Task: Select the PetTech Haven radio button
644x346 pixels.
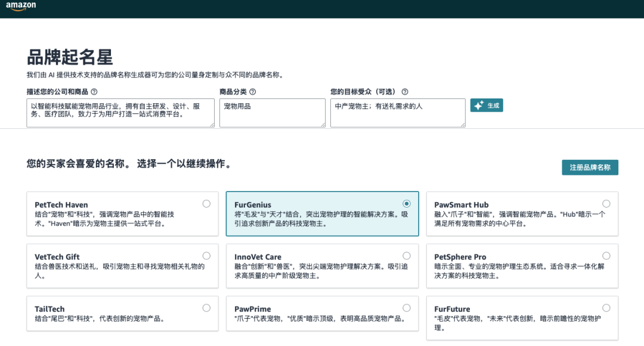Action: click(x=206, y=203)
